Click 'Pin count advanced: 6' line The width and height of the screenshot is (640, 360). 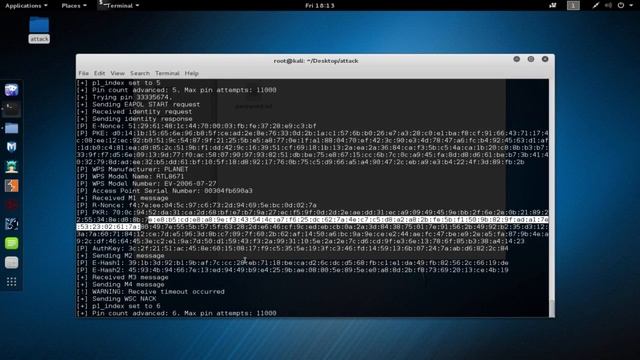(x=176, y=313)
